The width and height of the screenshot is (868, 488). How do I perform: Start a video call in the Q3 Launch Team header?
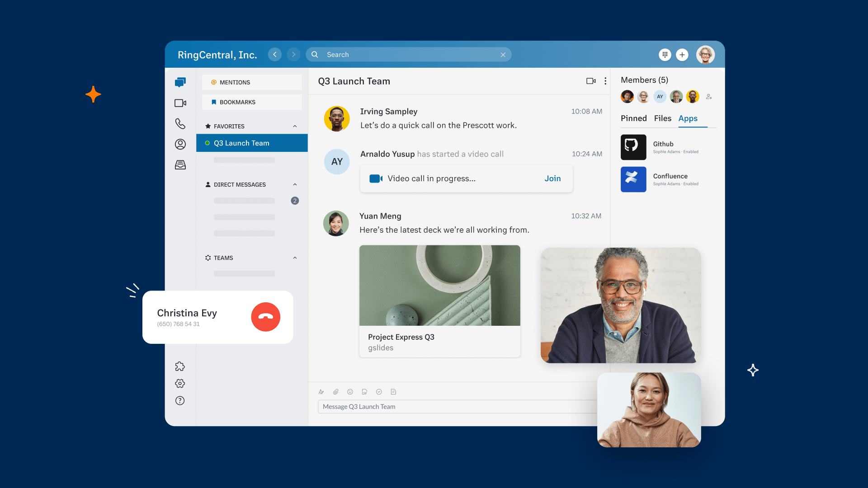tap(590, 81)
